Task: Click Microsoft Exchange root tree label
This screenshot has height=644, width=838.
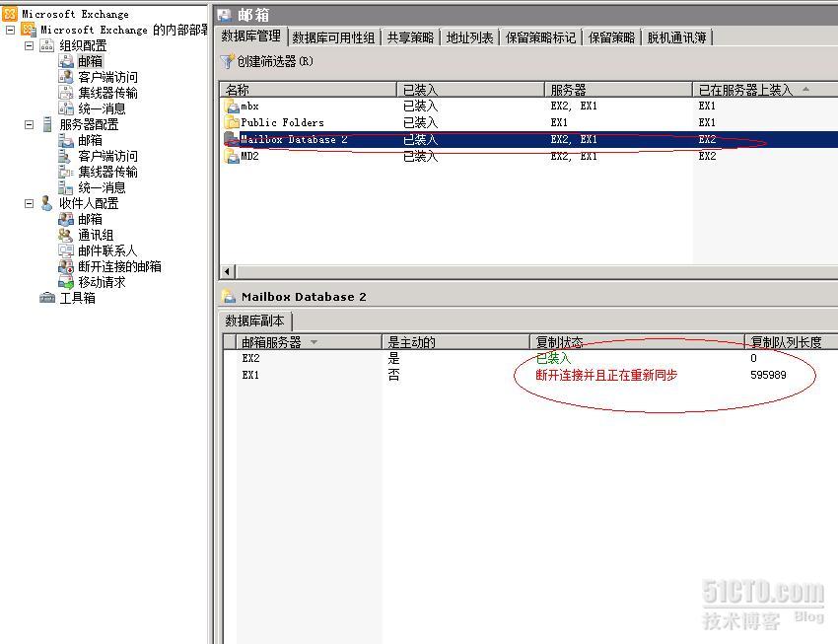Action: tap(75, 14)
